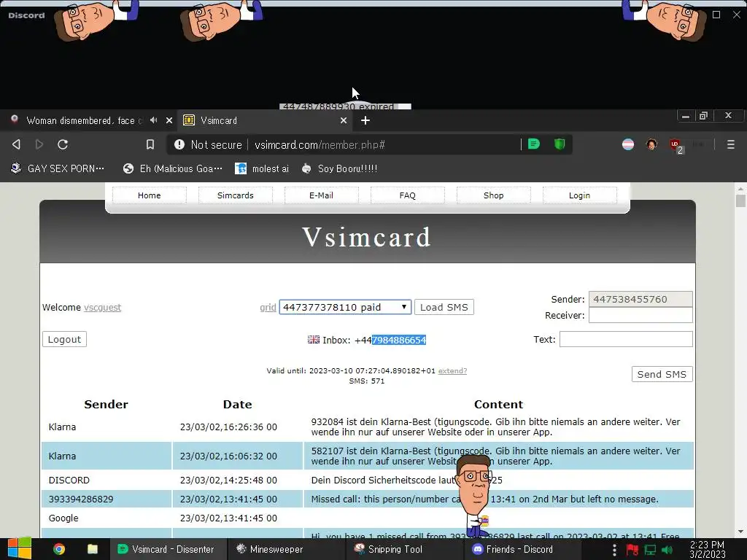Click the page scrollbar thumb

tap(740, 200)
